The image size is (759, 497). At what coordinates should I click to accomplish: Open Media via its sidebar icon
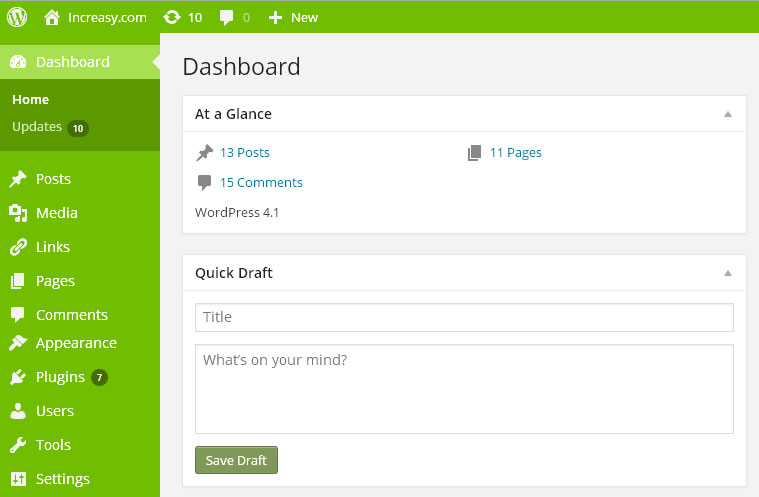(18, 213)
